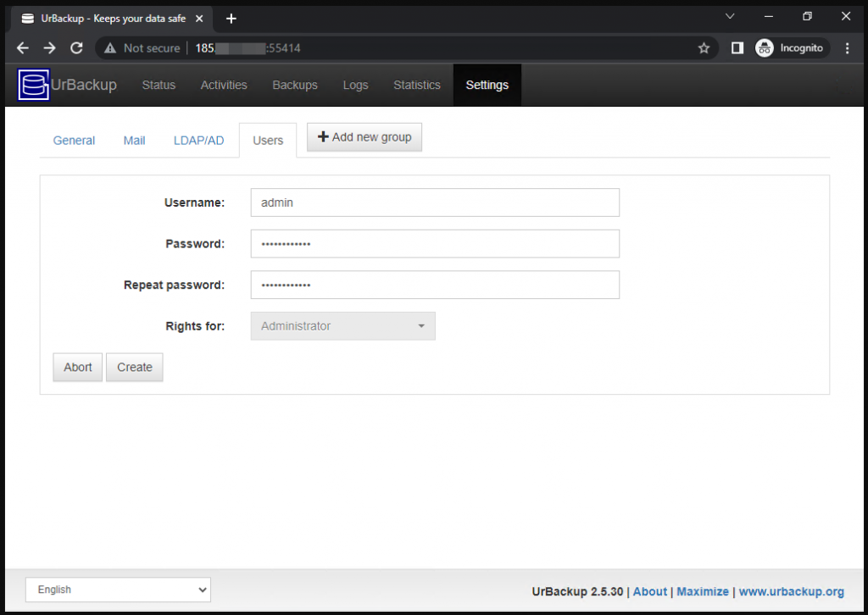The image size is (868, 615).
Task: Open Chrome three-dot menu
Action: (x=847, y=48)
